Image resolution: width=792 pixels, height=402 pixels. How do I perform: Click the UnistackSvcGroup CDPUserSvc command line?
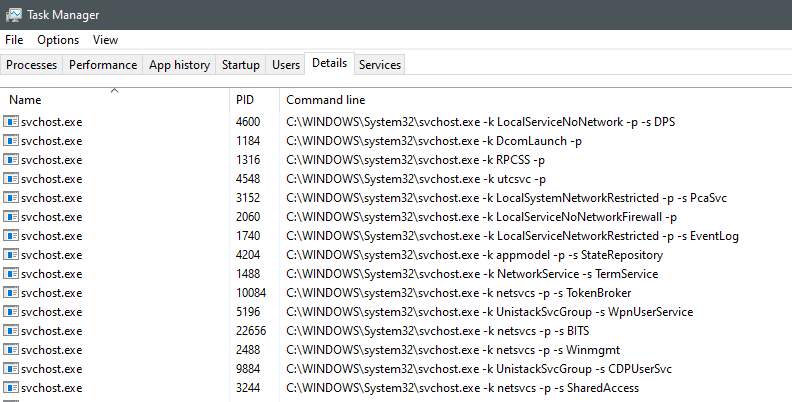[x=479, y=369]
